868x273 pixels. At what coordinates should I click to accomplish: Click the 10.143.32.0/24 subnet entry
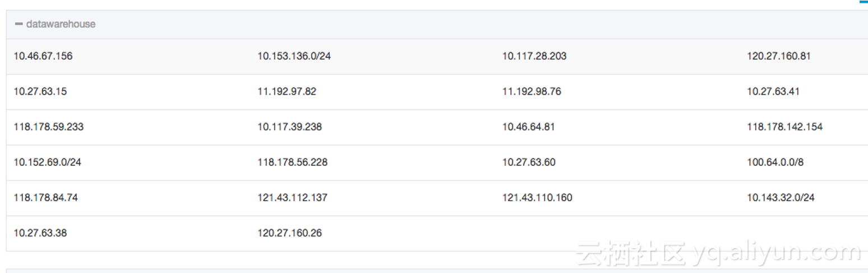click(x=781, y=198)
